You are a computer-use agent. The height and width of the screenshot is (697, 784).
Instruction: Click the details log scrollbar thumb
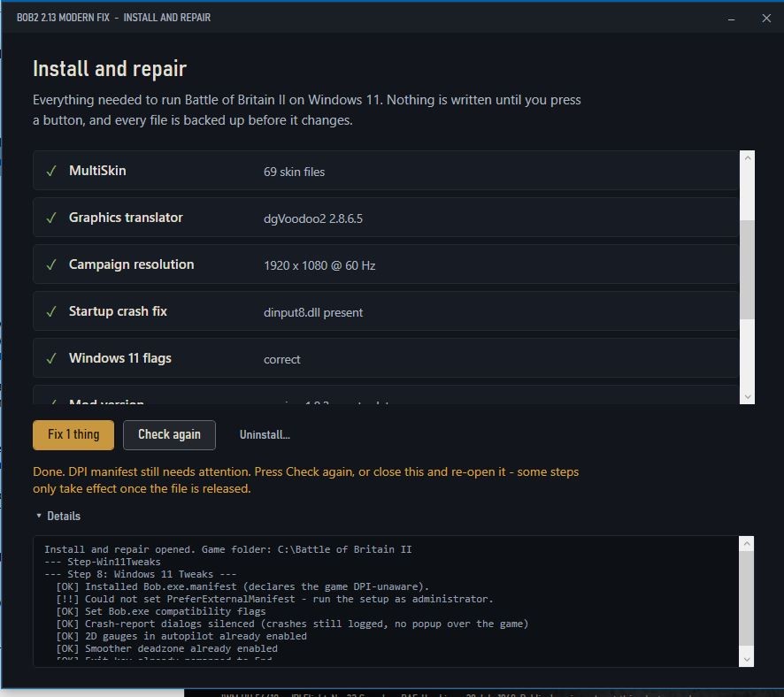pos(747,599)
